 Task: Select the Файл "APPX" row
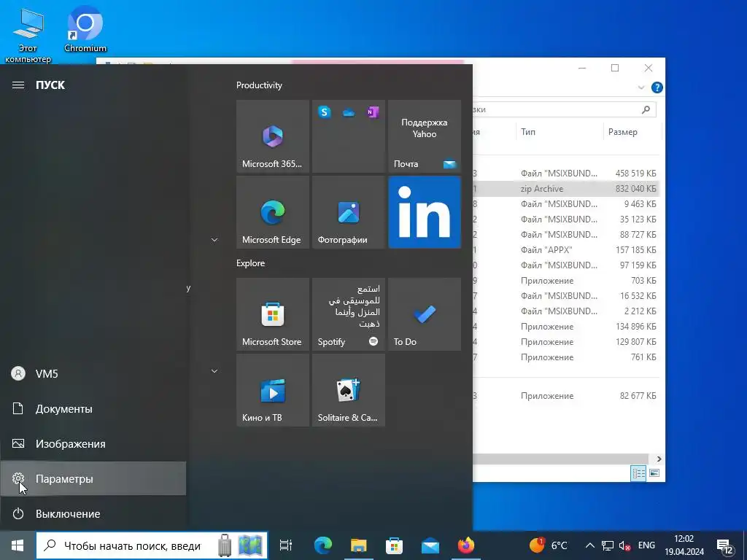pos(566,250)
